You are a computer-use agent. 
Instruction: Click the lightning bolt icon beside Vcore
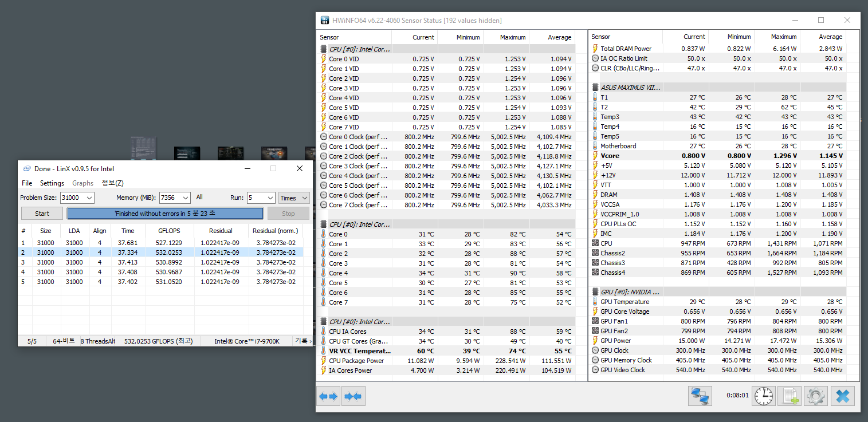pos(595,156)
